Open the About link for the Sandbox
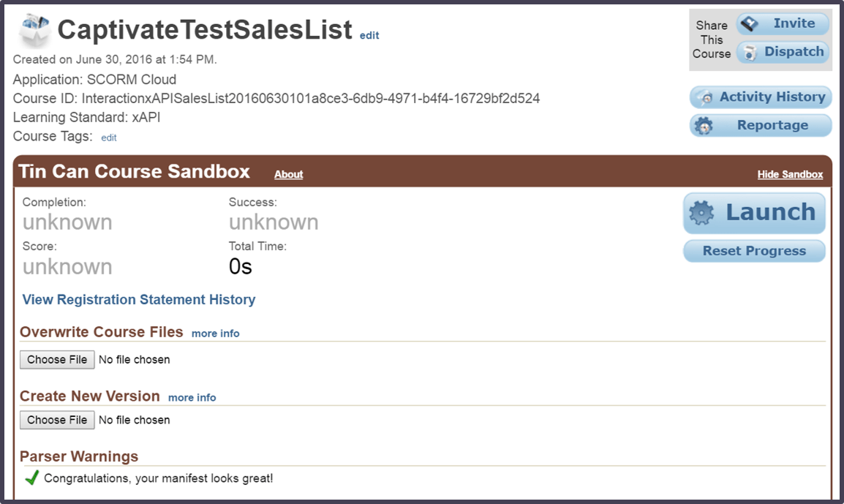 288,174
